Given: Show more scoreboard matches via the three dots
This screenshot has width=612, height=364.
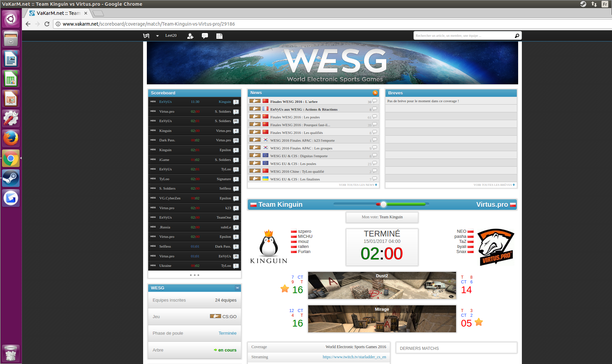Looking at the screenshot, I should point(194,275).
